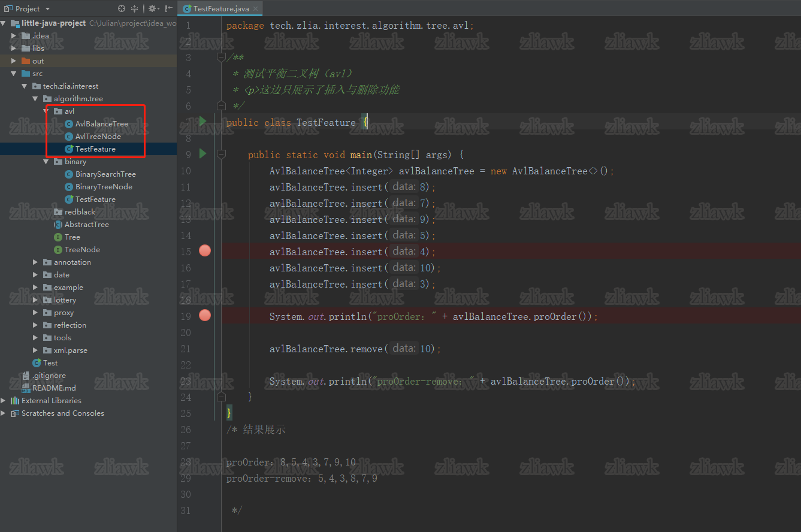This screenshot has width=801, height=532.
Task: Click the run icon beside the main method
Action: pyautogui.click(x=202, y=154)
